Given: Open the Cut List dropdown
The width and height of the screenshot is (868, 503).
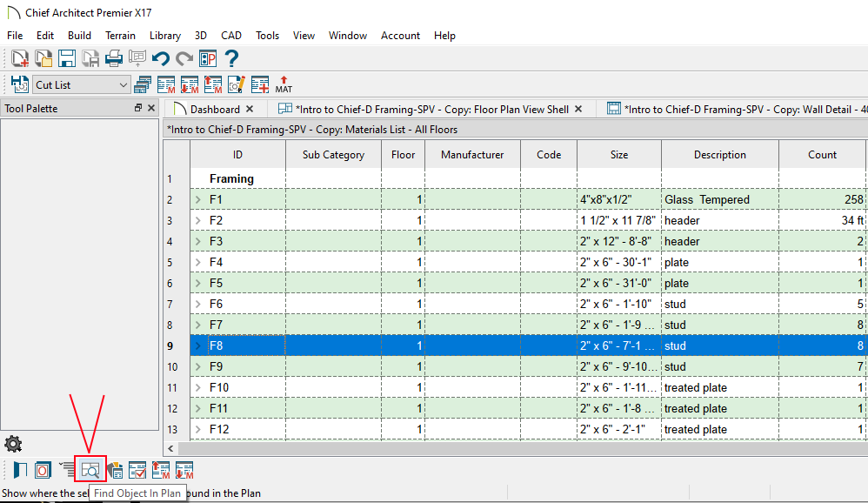Looking at the screenshot, I should (x=122, y=84).
